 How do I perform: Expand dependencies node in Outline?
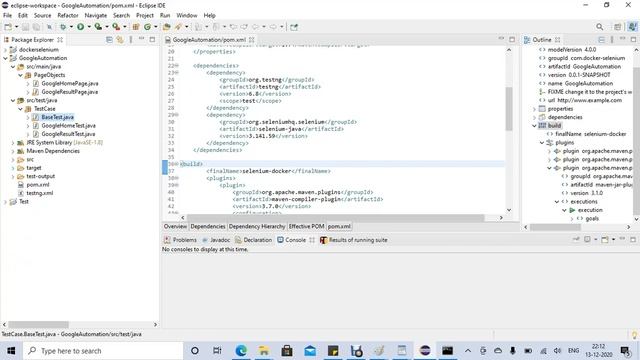[x=534, y=117]
